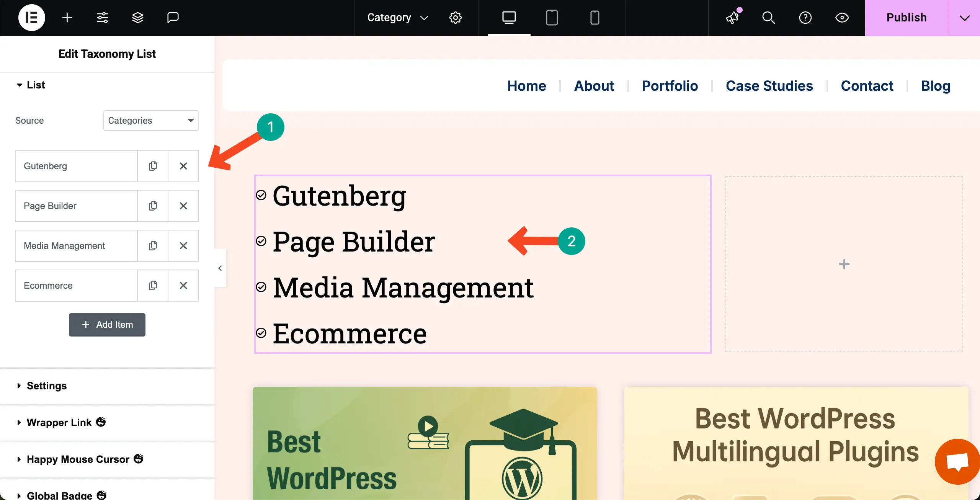Open the About menu link
980x500 pixels.
pos(594,86)
